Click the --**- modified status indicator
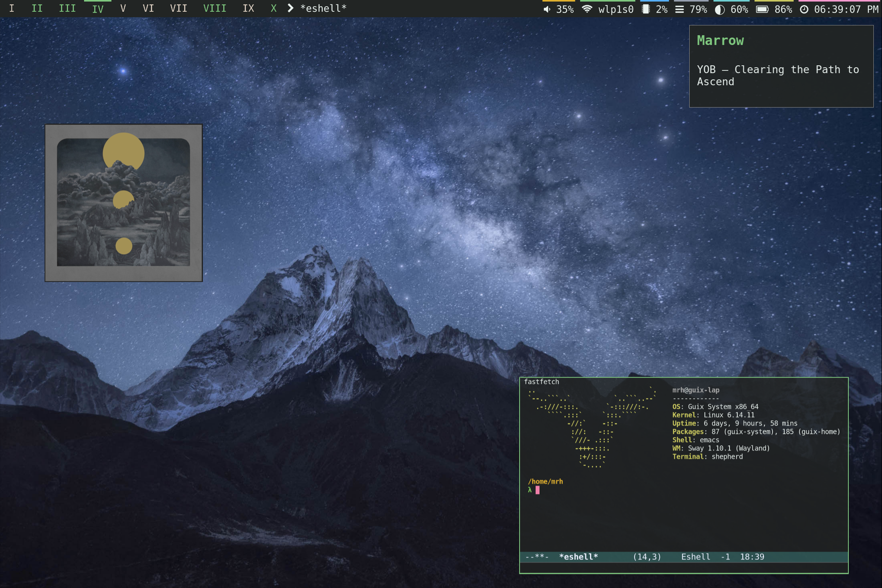This screenshot has width=882, height=588. click(537, 557)
